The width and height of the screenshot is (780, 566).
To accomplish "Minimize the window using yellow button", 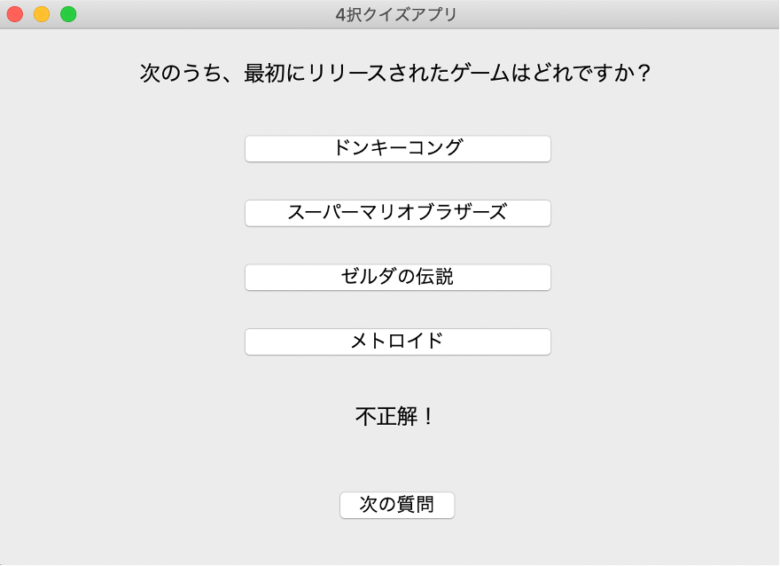I will [41, 14].
